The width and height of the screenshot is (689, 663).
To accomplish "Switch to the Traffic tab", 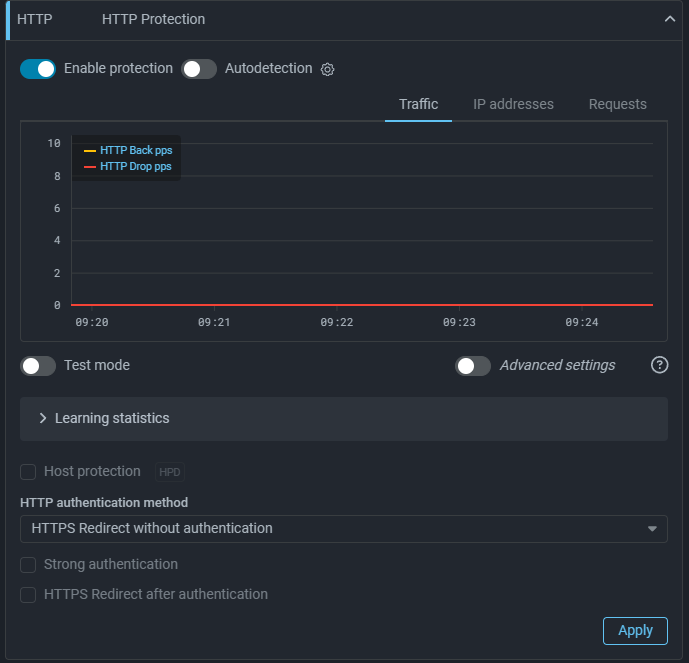I will point(418,104).
